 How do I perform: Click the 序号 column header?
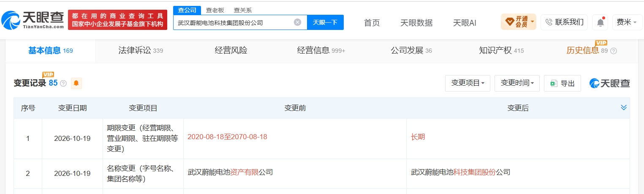[x=28, y=108]
